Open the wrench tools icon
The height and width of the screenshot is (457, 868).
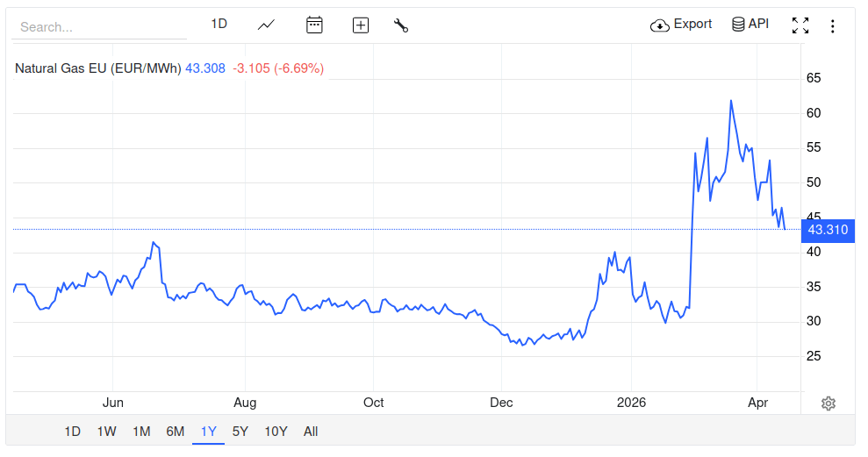pyautogui.click(x=401, y=25)
